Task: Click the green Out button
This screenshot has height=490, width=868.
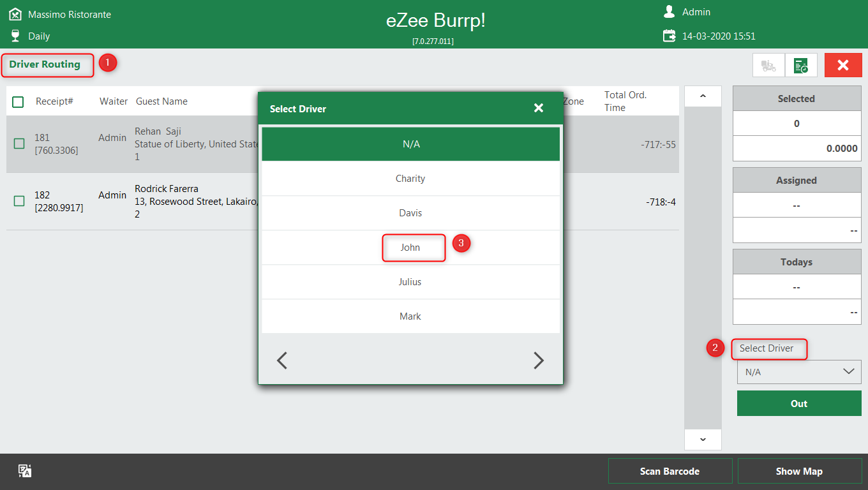Action: [x=799, y=403]
